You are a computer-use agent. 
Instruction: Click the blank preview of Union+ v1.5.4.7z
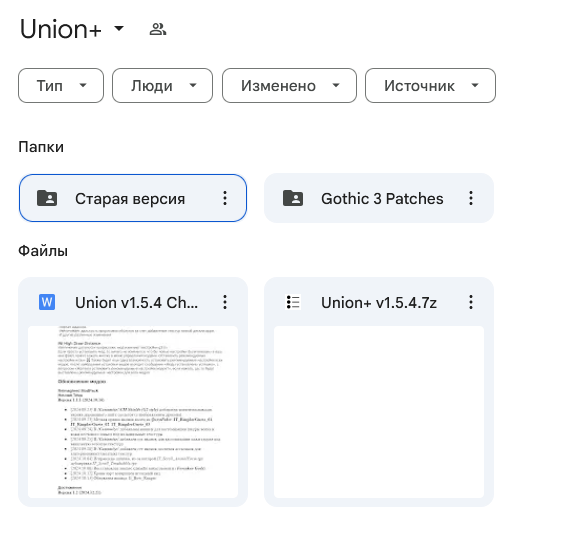pos(379,412)
